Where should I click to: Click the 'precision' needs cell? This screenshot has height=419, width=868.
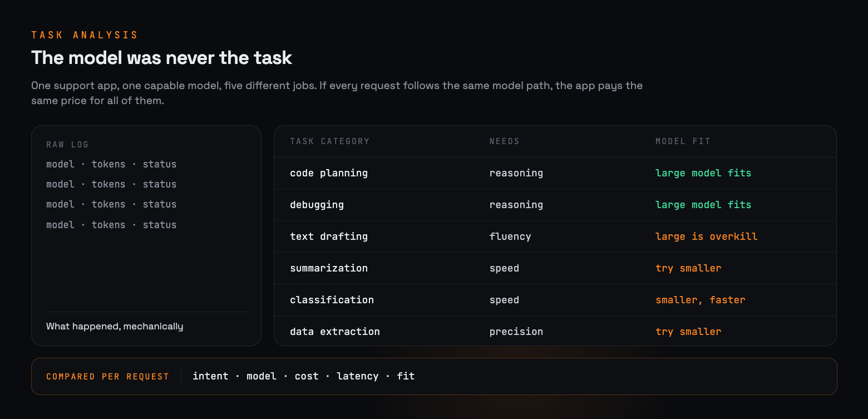pyautogui.click(x=516, y=332)
